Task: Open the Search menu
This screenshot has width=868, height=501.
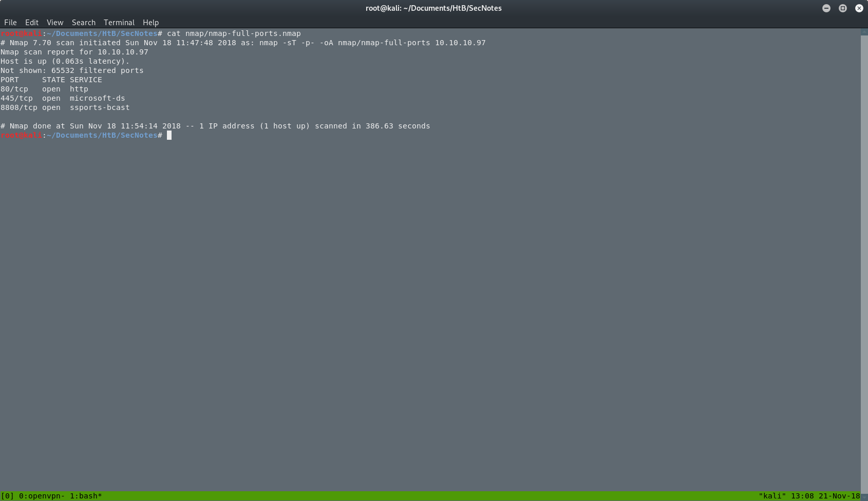Action: pos(84,23)
